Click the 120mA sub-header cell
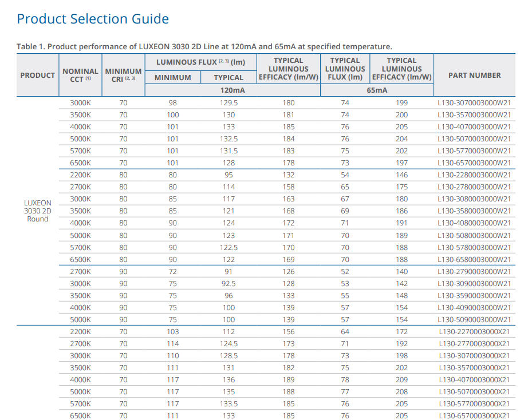Viewport: 528px width, 420px height. (232, 90)
